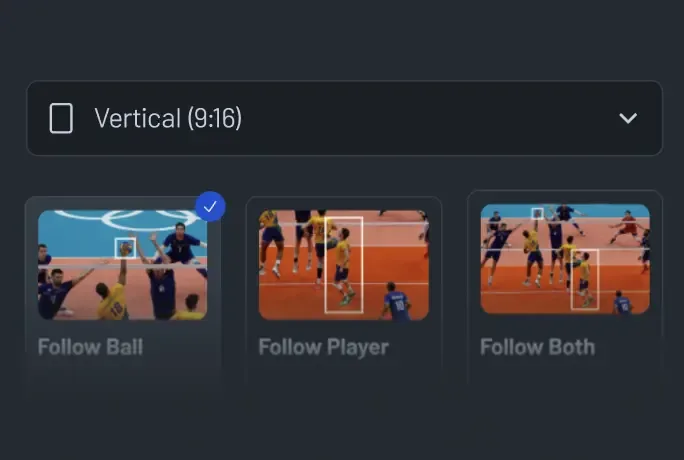Open the Vertical (9:16) format dropdown
This screenshot has width=684, height=460.
(x=345, y=118)
